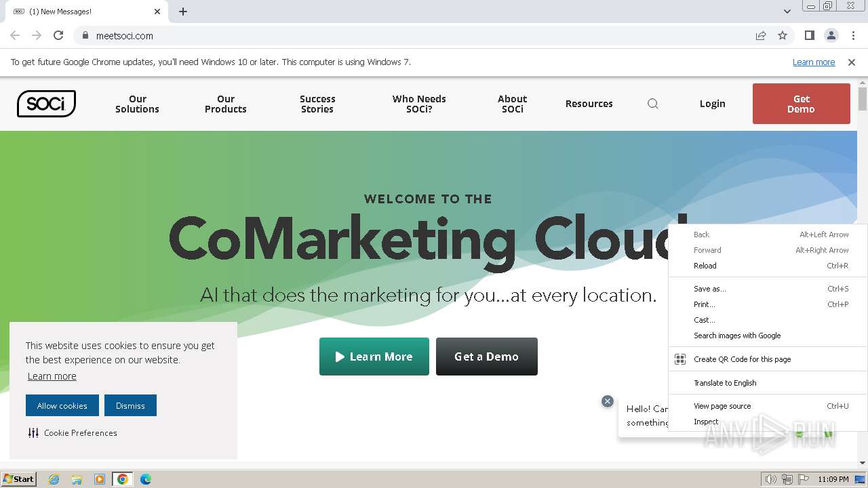
Task: Click the Allow cookies button
Action: [62, 405]
